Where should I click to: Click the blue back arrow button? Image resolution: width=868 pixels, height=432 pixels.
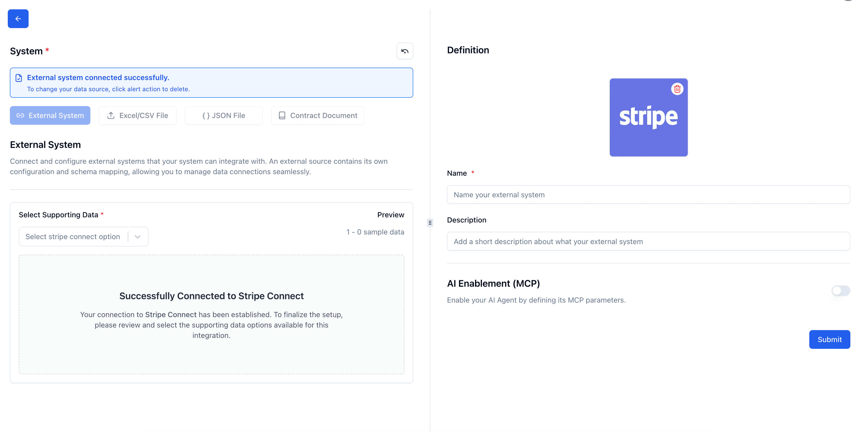click(18, 18)
